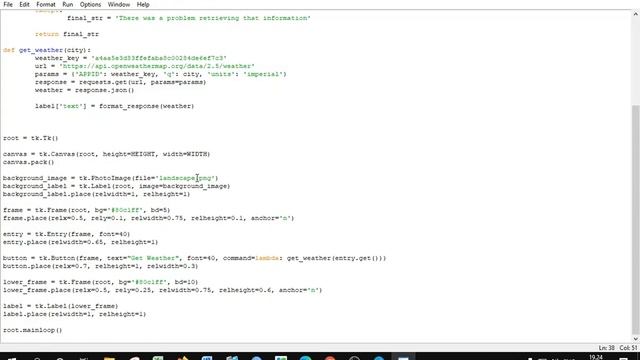Open the Help menu
The image size is (640, 360).
(x=143, y=4)
